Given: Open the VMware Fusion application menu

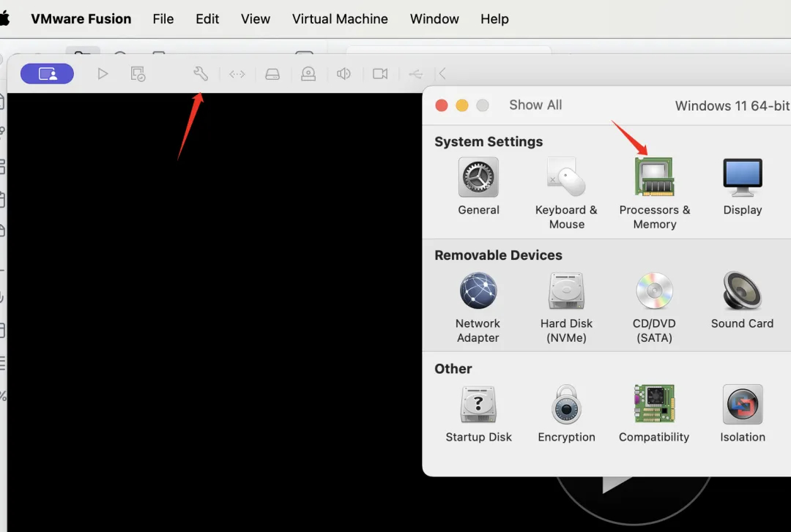Looking at the screenshot, I should tap(81, 18).
